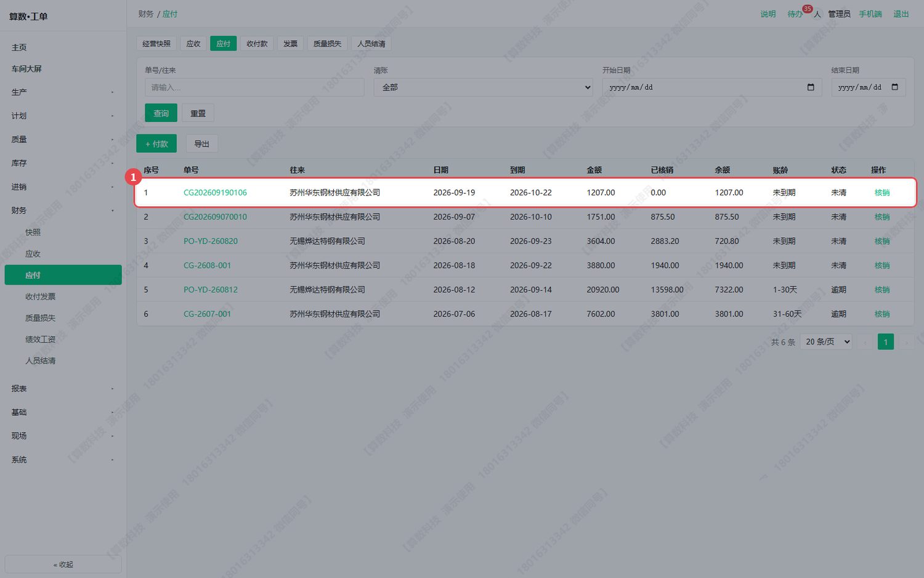This screenshot has height=578, width=924.
Task: Switch to the 收付款 tab
Action: point(257,44)
